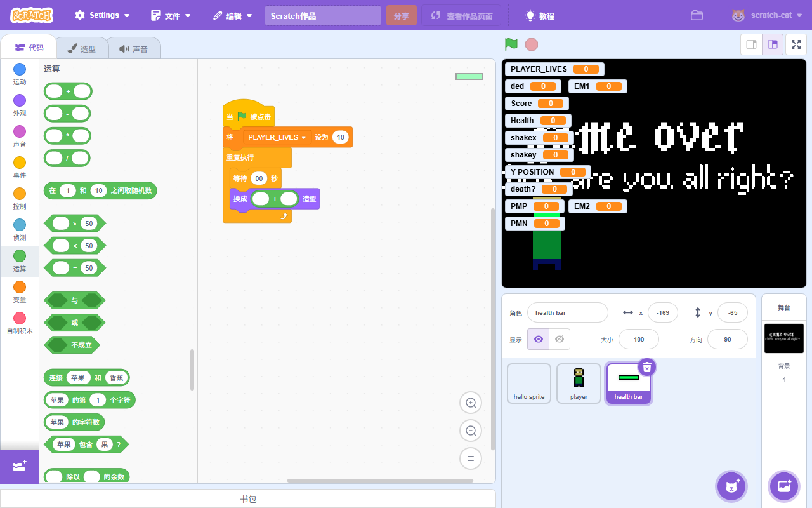Open the add extension button
Screen dimensions: 812x508
[19, 466]
